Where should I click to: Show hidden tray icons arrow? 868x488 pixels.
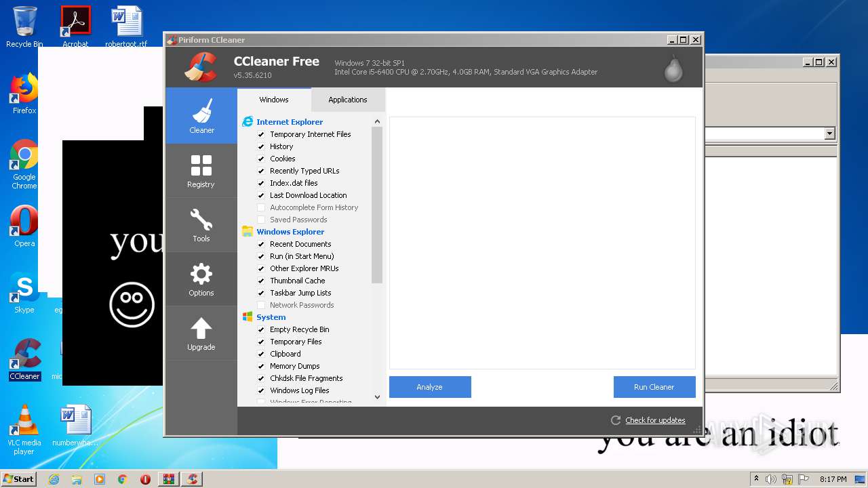(756, 479)
